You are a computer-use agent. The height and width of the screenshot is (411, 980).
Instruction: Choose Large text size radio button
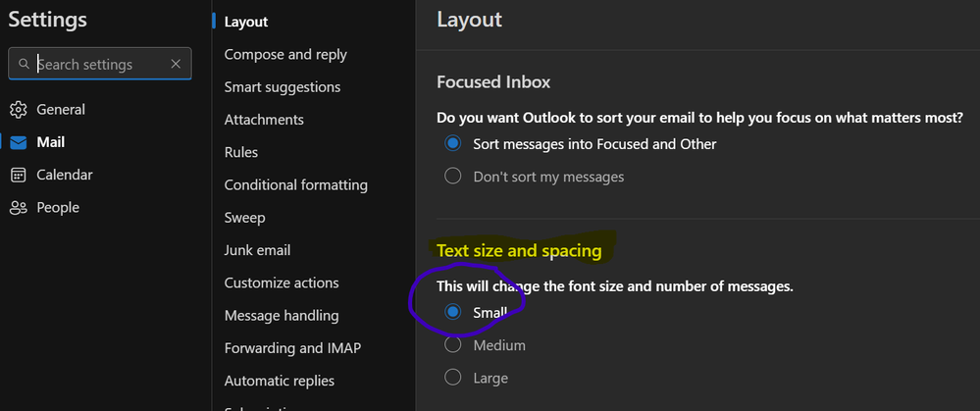(x=453, y=378)
